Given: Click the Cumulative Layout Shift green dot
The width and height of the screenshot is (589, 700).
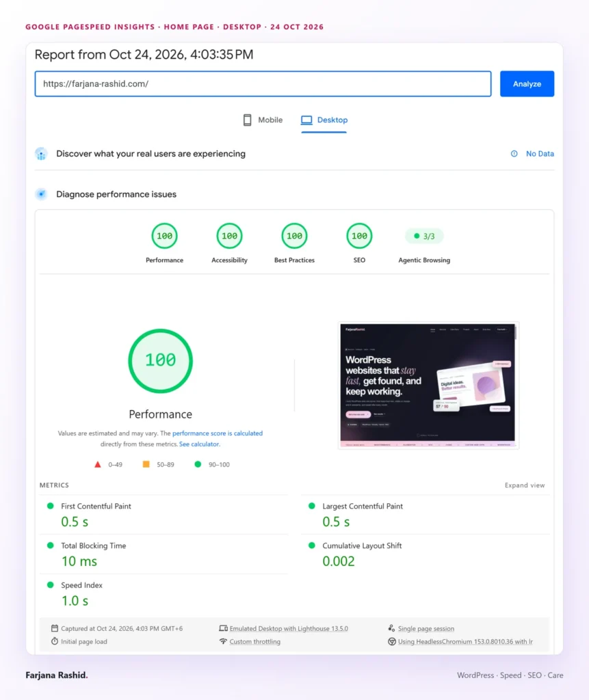Looking at the screenshot, I should pos(312,546).
